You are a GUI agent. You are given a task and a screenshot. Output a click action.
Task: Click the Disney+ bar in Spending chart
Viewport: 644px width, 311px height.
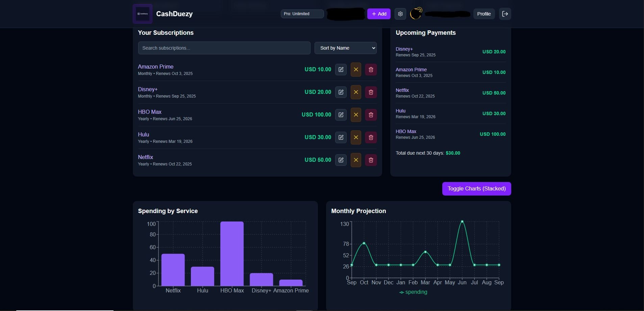(261, 280)
